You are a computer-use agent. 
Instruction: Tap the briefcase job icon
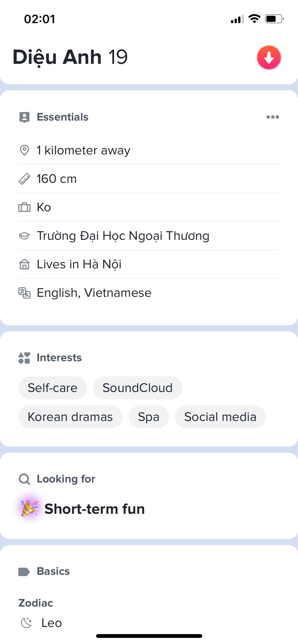coord(24,207)
